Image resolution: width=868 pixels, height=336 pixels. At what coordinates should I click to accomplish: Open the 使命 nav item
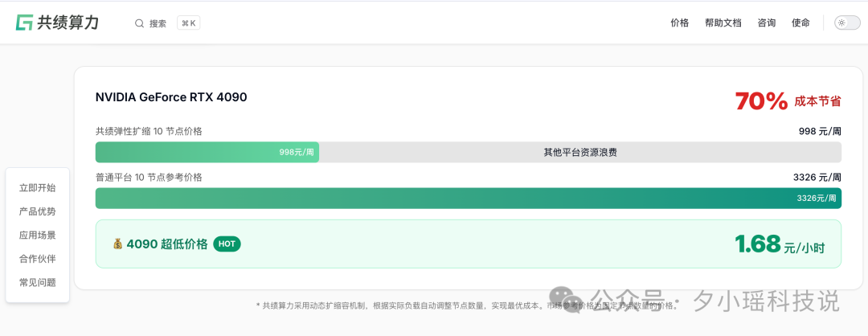click(800, 23)
